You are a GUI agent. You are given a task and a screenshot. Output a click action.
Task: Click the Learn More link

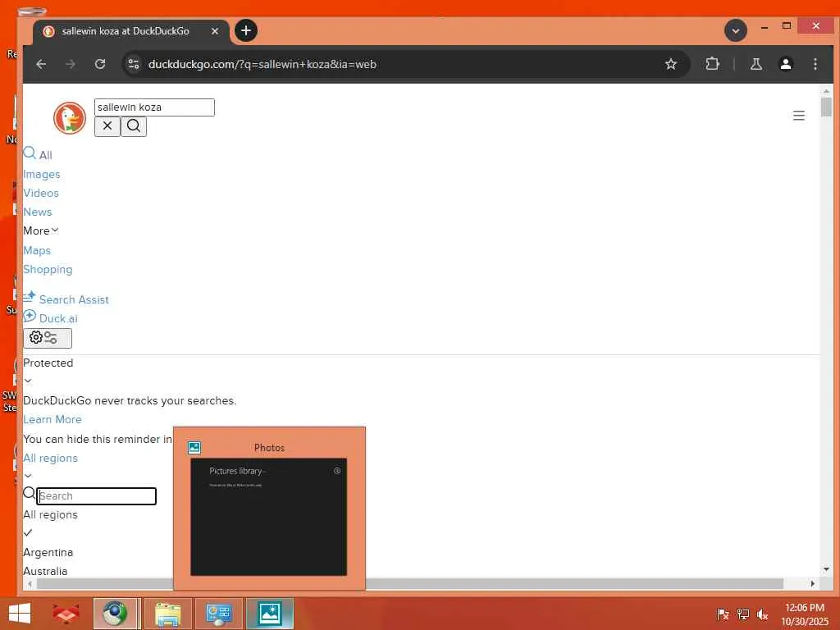click(52, 419)
